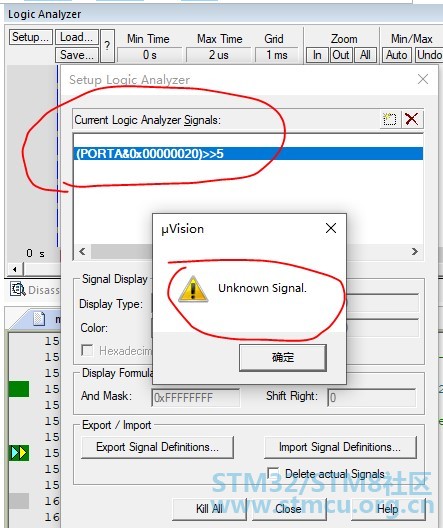This screenshot has width=443, height=528.
Task: Click source file tab document icon
Action: 39,319
